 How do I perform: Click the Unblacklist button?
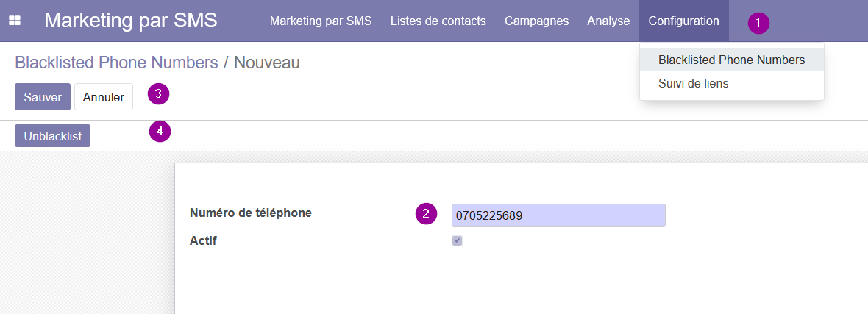coord(52,136)
